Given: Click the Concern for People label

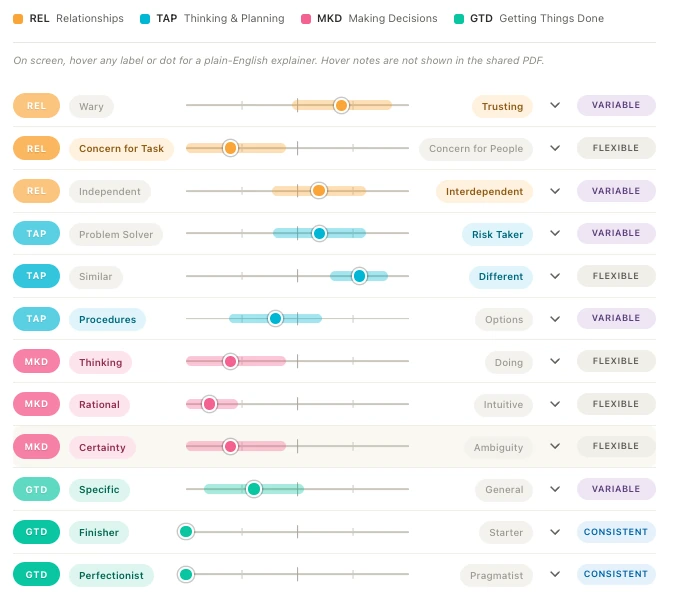Looking at the screenshot, I should 476,149.
